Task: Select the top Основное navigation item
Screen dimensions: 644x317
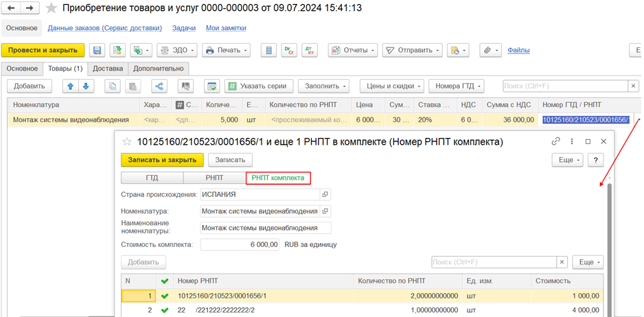Action: [21, 28]
